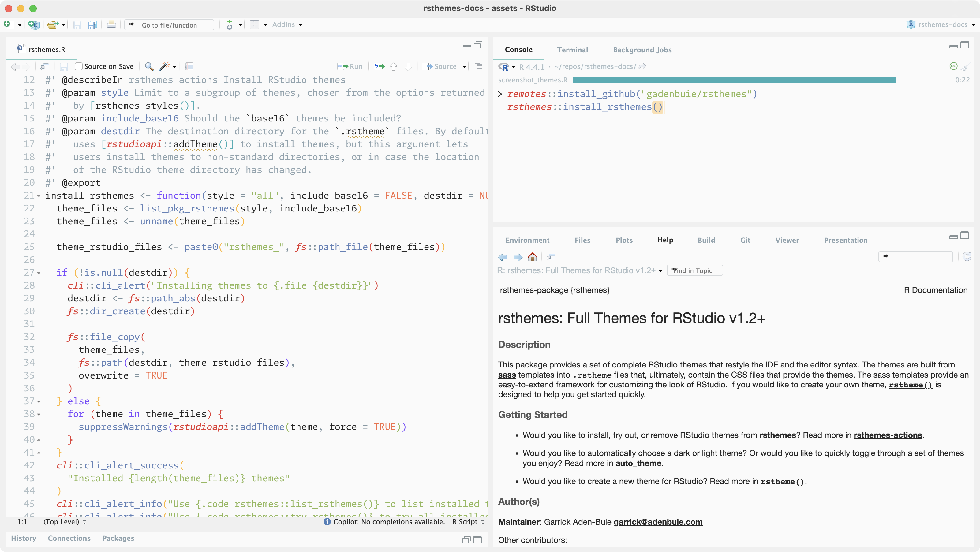Click the magnifier Find/Replace icon
Viewport: 980px width, 552px height.
149,67
